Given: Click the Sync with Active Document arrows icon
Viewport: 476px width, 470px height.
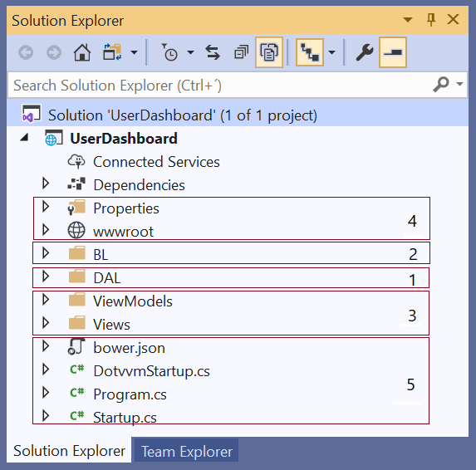Looking at the screenshot, I should point(213,52).
